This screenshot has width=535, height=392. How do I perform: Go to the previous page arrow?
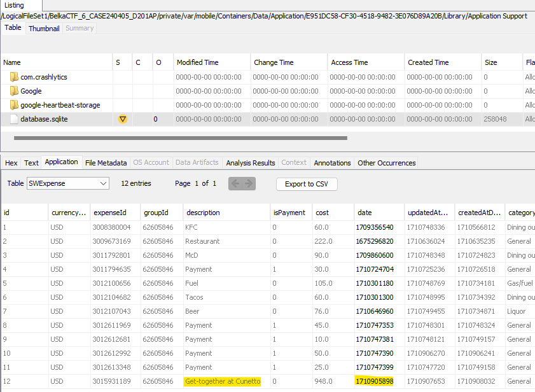tap(235, 184)
